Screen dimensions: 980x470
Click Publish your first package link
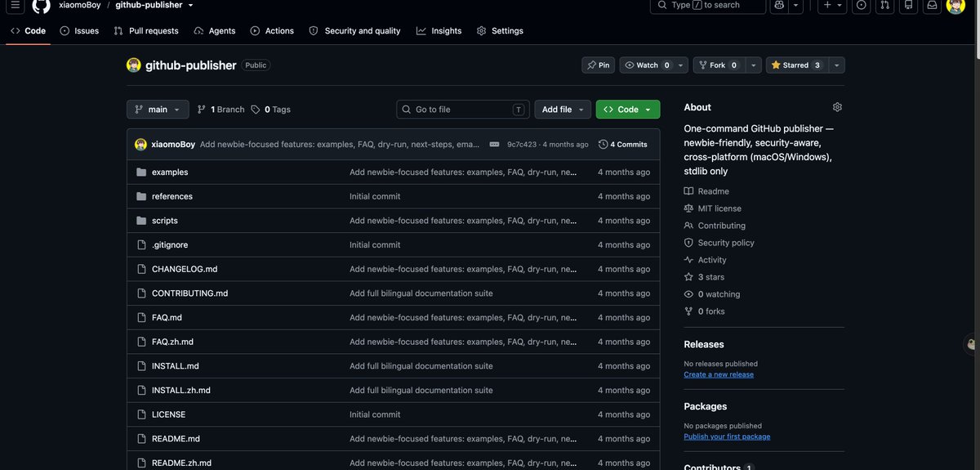click(x=727, y=436)
